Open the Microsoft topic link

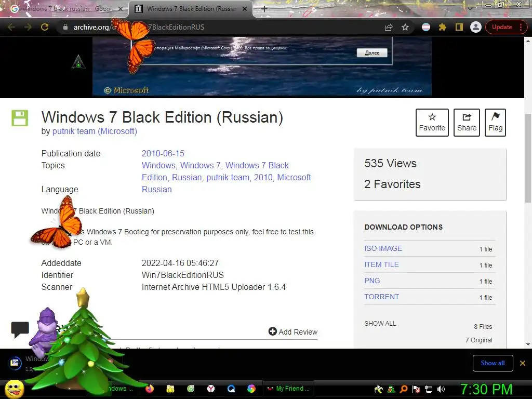click(x=294, y=178)
